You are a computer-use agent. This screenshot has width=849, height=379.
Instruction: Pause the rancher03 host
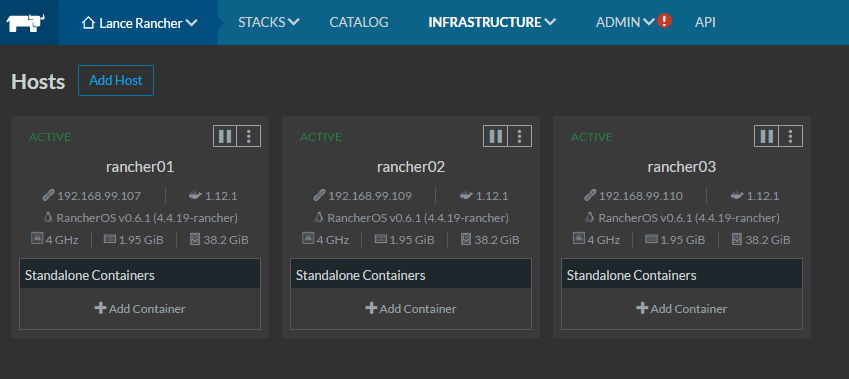pyautogui.click(x=767, y=136)
